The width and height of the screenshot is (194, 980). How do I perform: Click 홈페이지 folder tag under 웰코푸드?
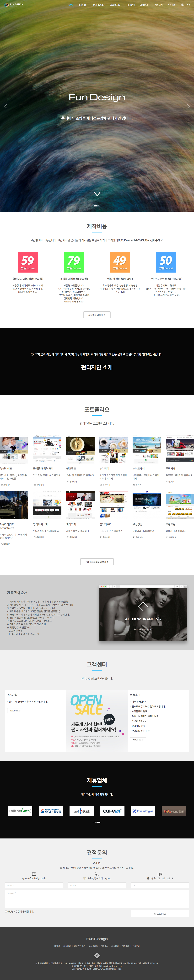72,482
